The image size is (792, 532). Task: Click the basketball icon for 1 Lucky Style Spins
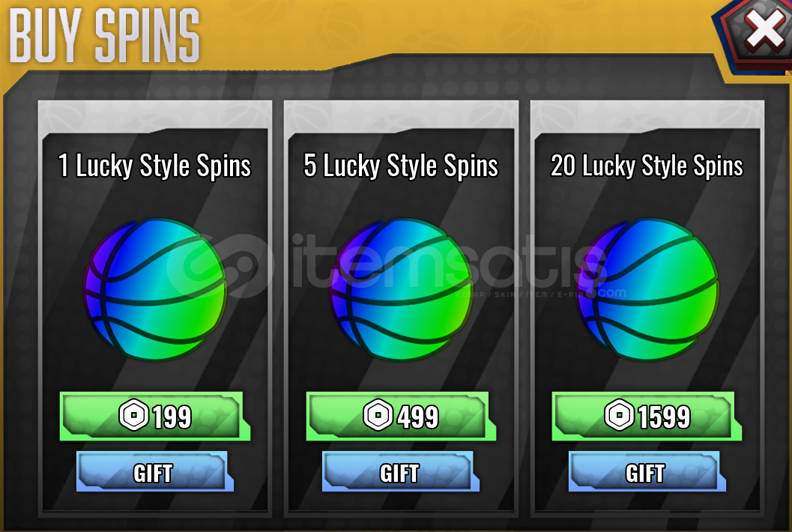point(154,289)
